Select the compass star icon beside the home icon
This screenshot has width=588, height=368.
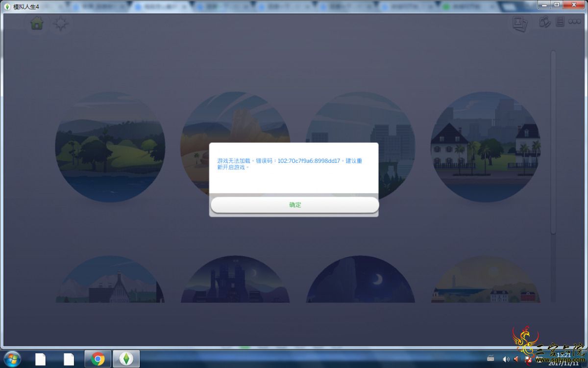pos(60,24)
